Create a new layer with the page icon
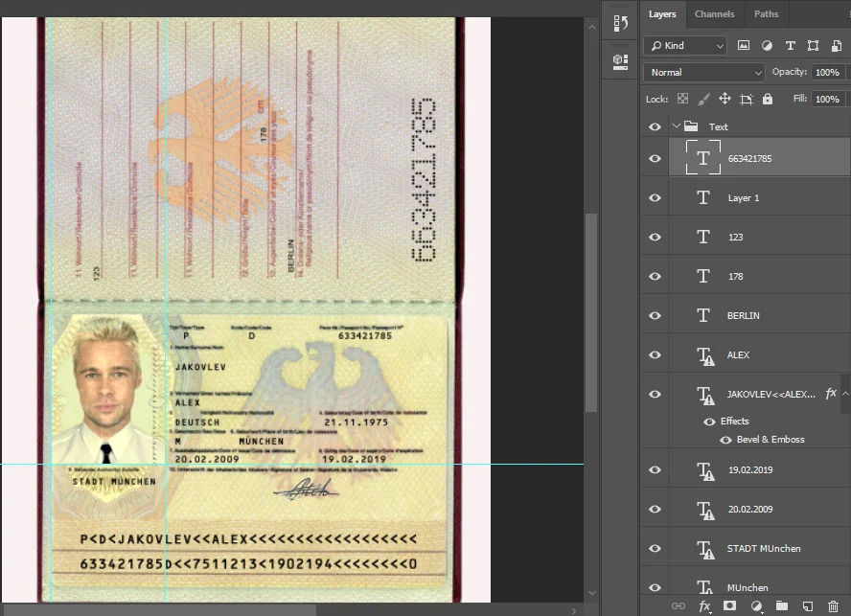851x616 pixels. [807, 605]
